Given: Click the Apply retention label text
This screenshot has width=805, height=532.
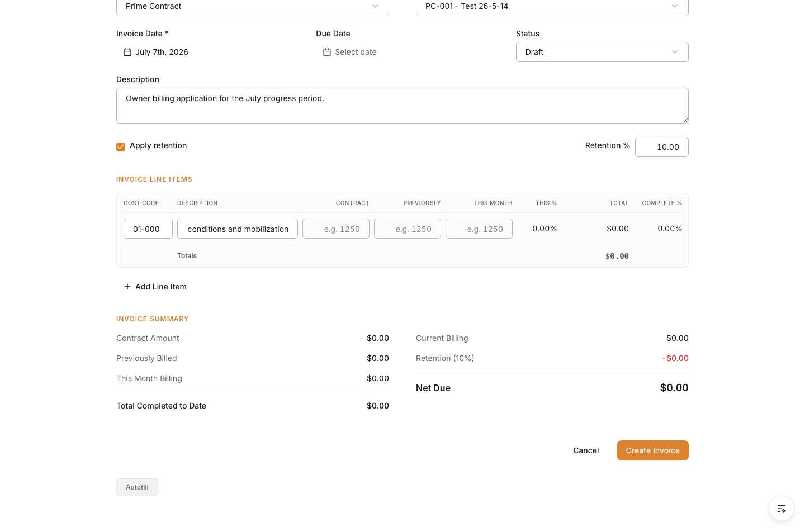Looking at the screenshot, I should [158, 145].
